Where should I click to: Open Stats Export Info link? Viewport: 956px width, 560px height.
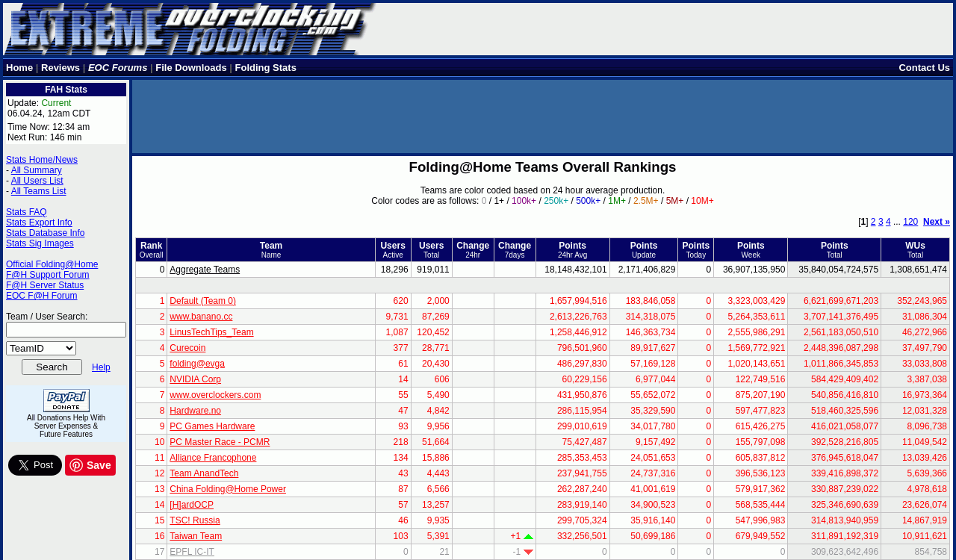pyautogui.click(x=39, y=223)
